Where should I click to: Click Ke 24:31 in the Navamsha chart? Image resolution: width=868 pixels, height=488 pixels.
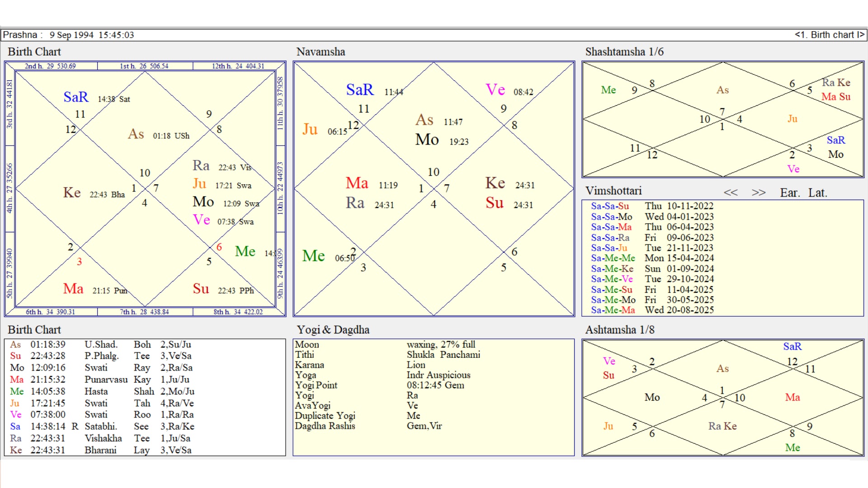[510, 183]
